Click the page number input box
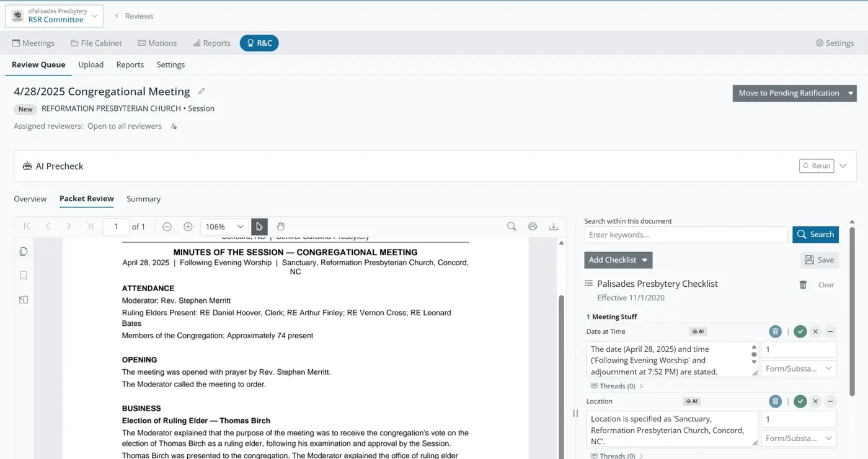This screenshot has height=459, width=868. [x=116, y=227]
